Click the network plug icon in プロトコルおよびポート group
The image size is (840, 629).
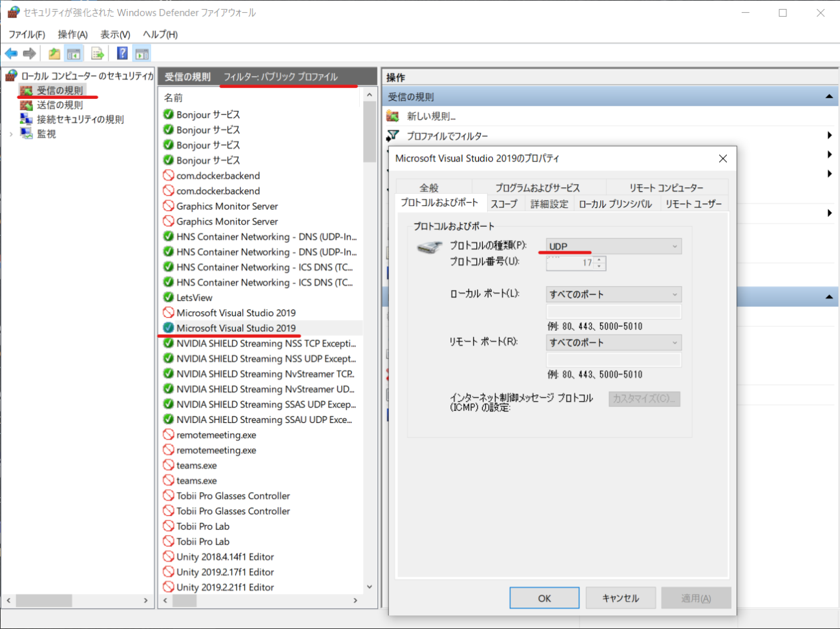pos(430,247)
